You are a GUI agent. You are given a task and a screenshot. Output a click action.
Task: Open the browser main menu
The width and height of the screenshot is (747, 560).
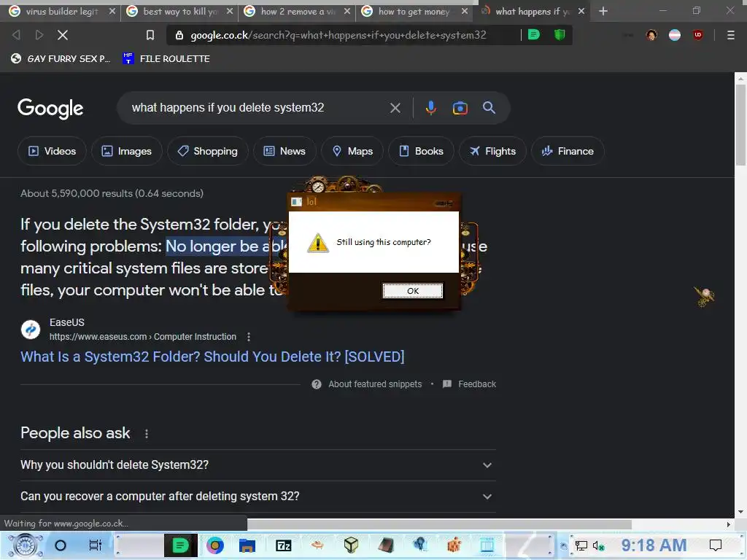point(730,35)
